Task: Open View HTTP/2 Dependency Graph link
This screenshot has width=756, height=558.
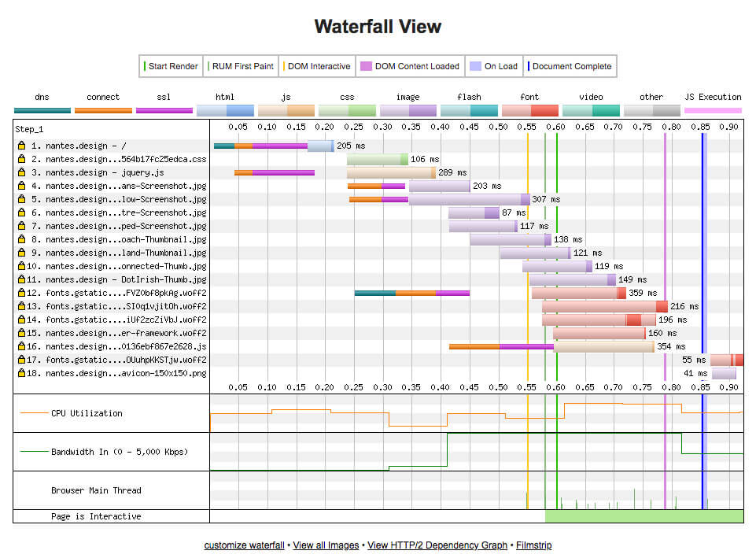Action: (x=437, y=545)
